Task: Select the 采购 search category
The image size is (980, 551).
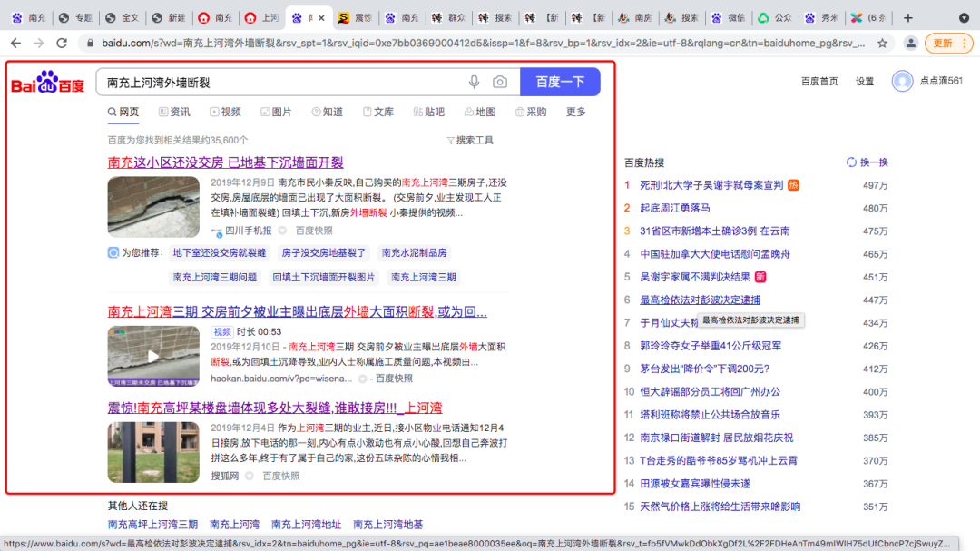Action: [x=531, y=112]
